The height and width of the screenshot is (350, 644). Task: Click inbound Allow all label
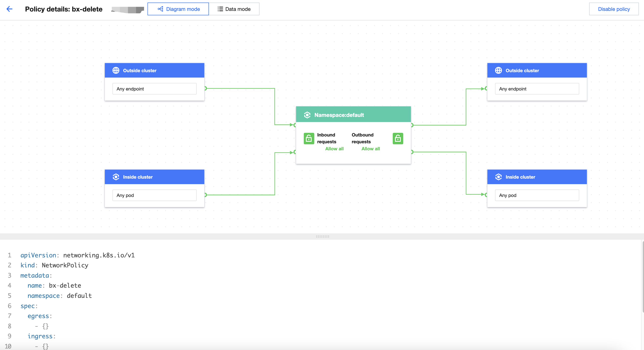(x=334, y=149)
